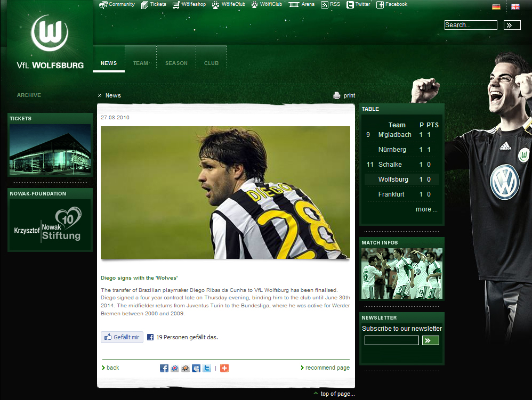The height and width of the screenshot is (400, 532).
Task: Click the NEWSLETTER panel heading
Action: click(379, 318)
